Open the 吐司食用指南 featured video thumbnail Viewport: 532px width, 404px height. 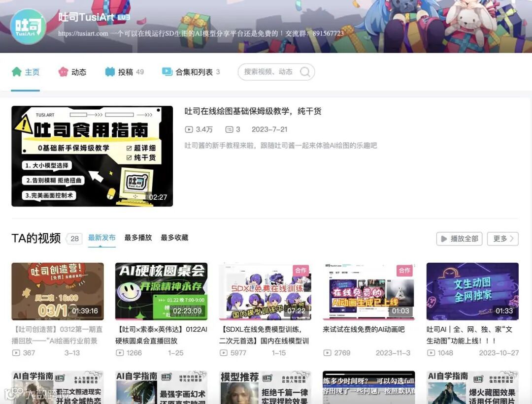pos(92,156)
